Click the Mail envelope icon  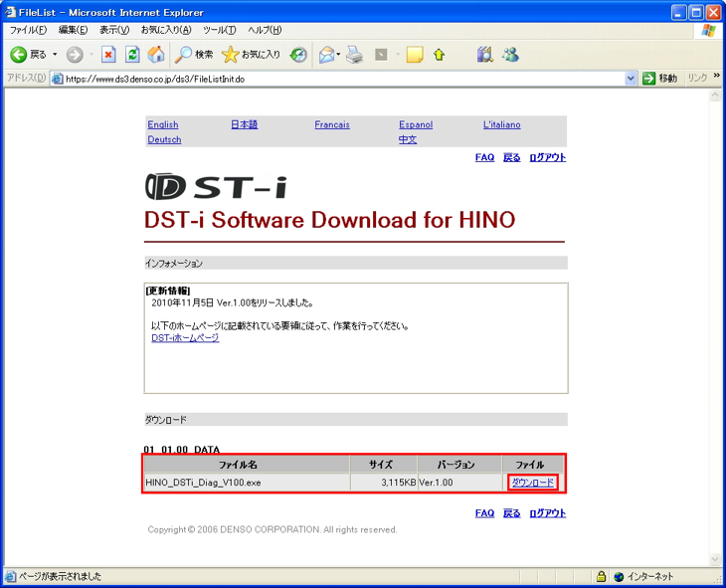coord(326,55)
